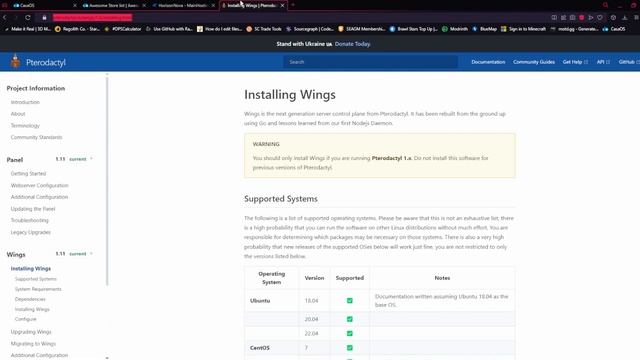640x360 pixels.
Task: Open Community Standards in the sidebar
Action: (x=36, y=137)
